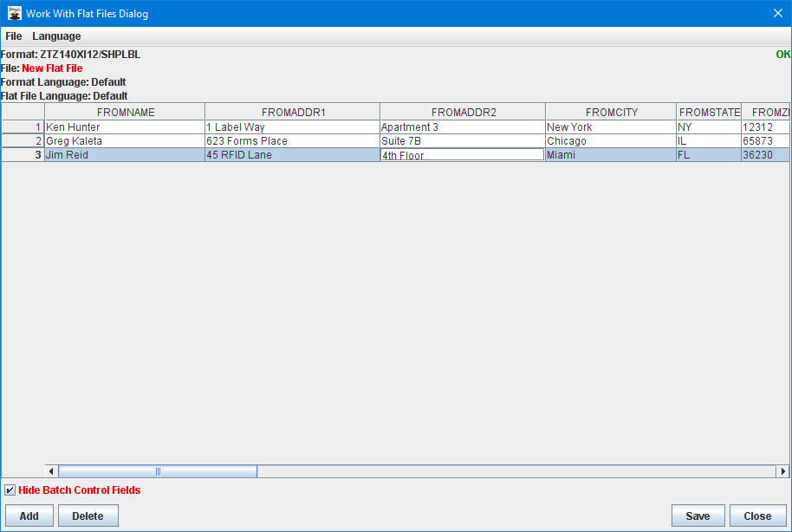Select the Chicago city cell
Image resolution: width=792 pixels, height=532 pixels.
[x=611, y=141]
